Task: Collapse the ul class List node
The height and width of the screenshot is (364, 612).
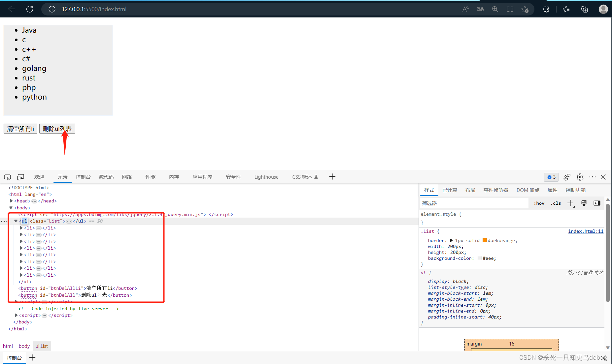Action: [16, 221]
